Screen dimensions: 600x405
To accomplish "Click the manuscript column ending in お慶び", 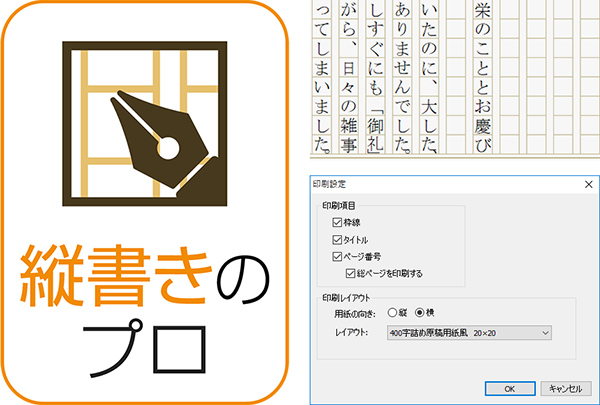I will pos(483,77).
